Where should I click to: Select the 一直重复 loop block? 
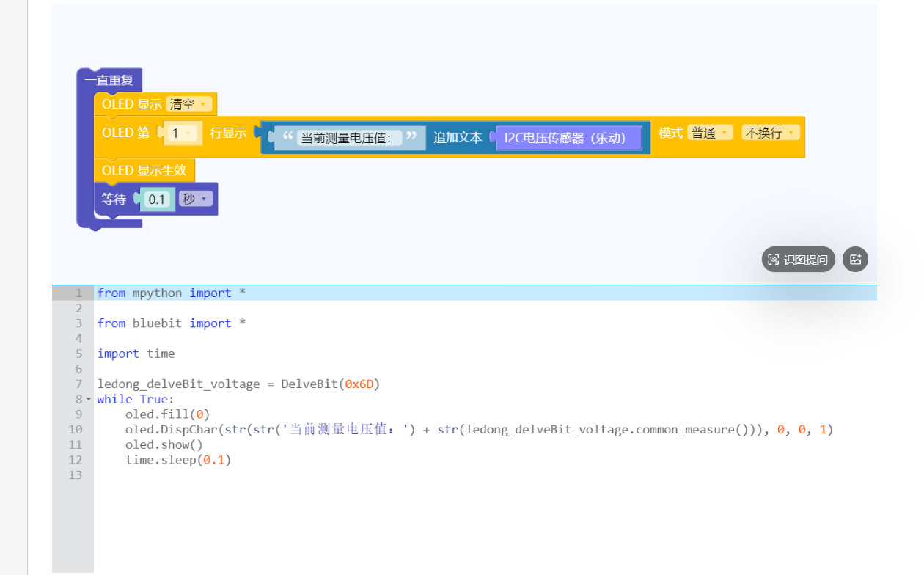point(110,80)
